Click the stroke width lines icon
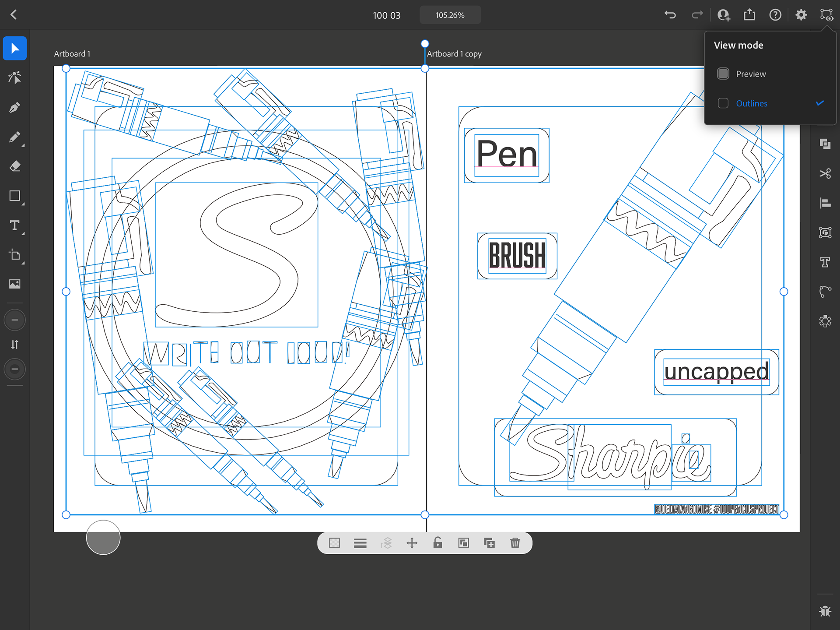Viewport: 840px width, 630px height. pos(360,543)
